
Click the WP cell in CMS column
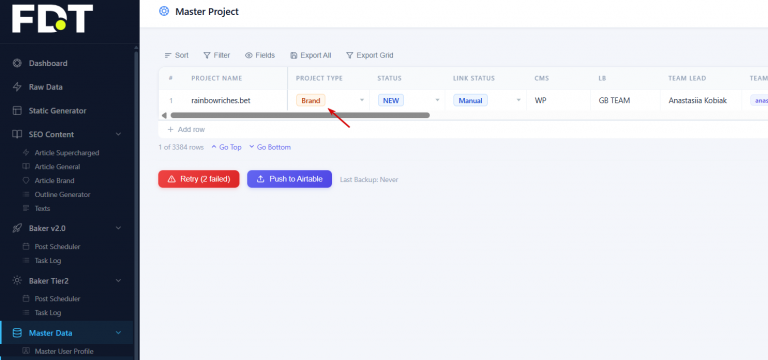[x=540, y=100]
